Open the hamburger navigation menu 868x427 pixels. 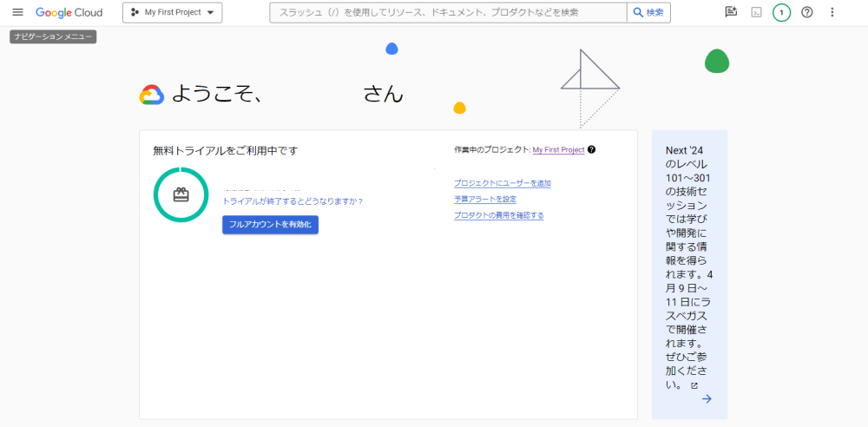click(17, 12)
